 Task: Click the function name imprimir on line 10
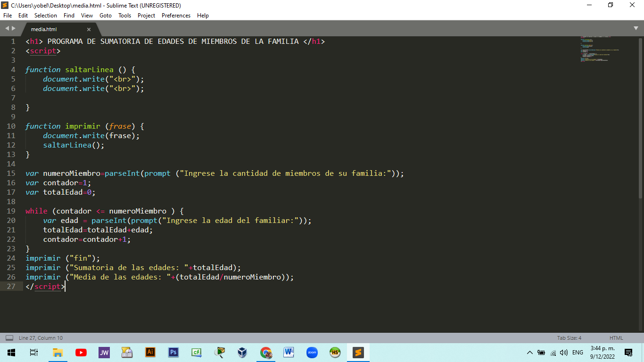click(83, 126)
